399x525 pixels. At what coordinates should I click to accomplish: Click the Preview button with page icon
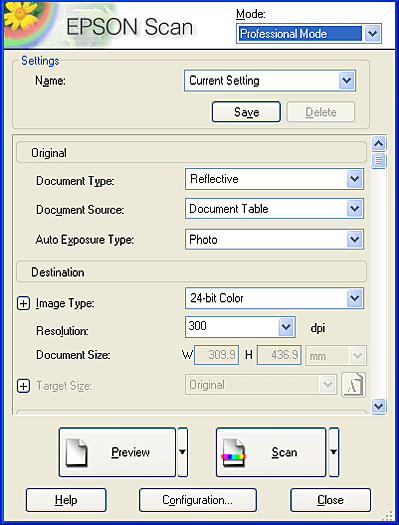117,452
